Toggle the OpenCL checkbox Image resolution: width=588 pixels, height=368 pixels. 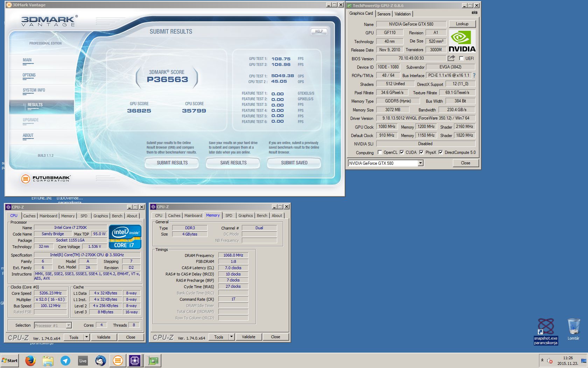tap(380, 152)
